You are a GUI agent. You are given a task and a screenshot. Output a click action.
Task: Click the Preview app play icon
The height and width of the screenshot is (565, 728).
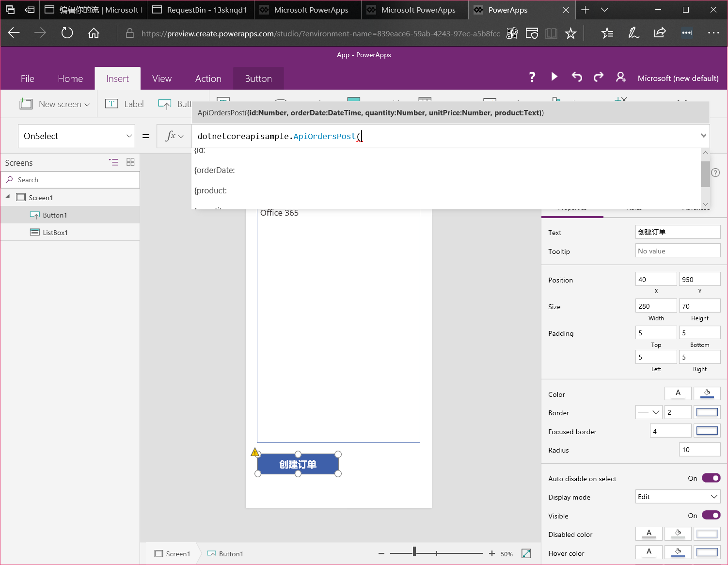point(554,77)
